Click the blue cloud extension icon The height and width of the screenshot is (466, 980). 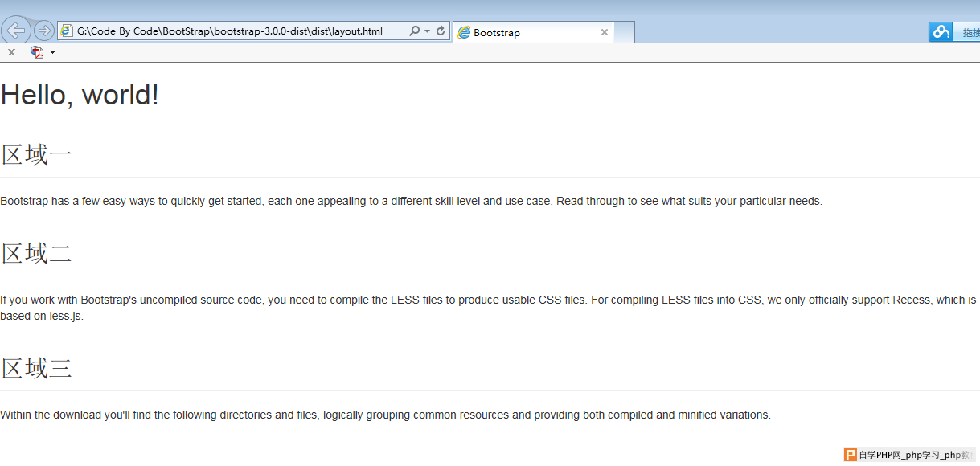940,32
